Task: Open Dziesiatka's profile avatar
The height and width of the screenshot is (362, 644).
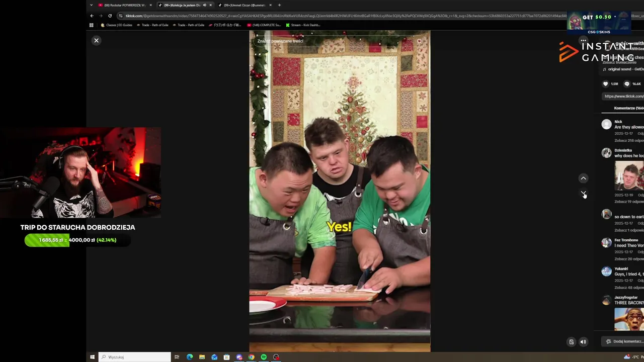Action: point(606,153)
